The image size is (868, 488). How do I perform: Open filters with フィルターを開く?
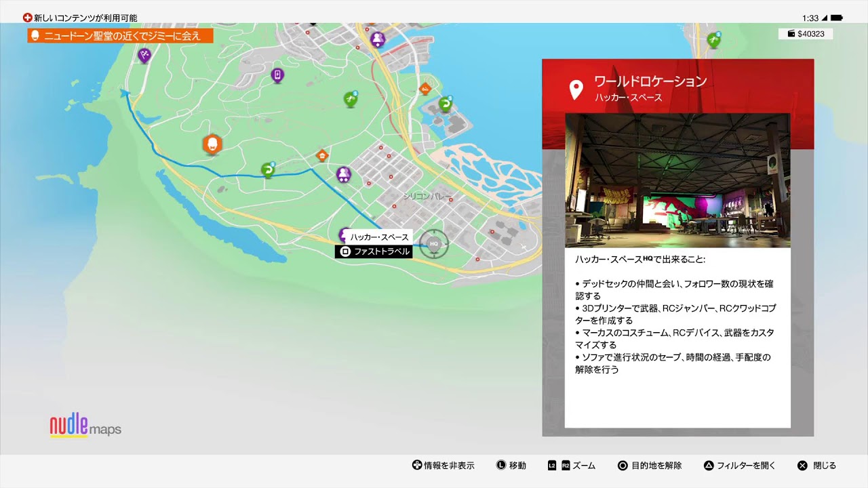coord(739,466)
